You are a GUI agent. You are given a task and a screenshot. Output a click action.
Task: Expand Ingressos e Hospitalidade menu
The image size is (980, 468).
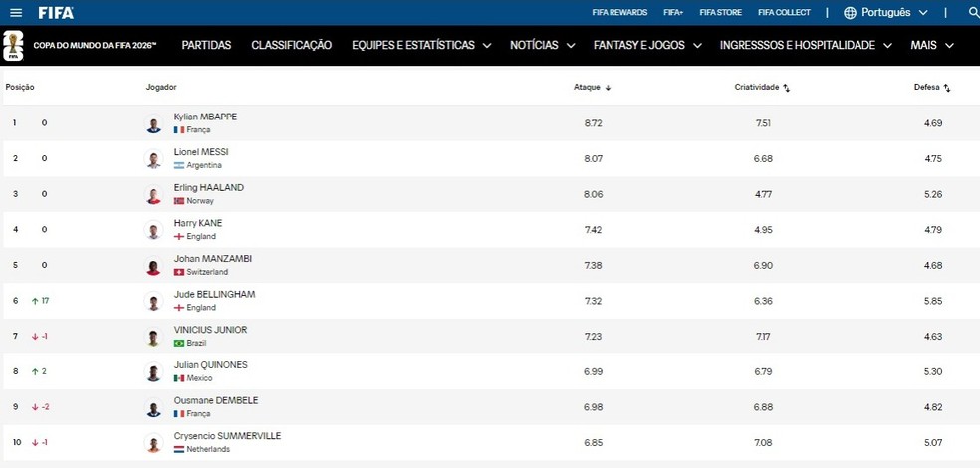(807, 45)
